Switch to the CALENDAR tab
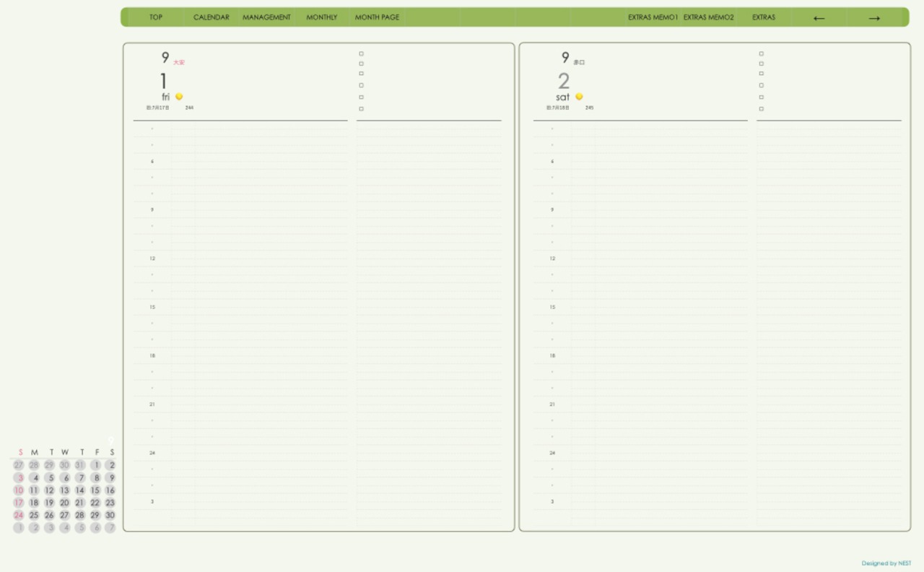This screenshot has width=924, height=572. pyautogui.click(x=212, y=17)
